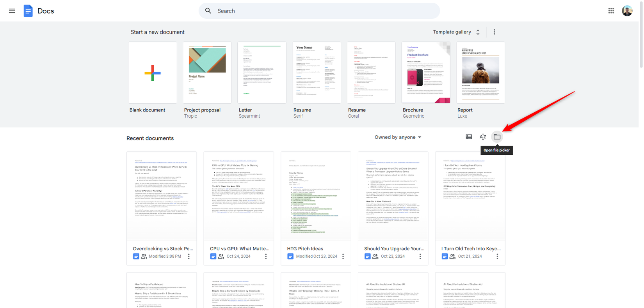The height and width of the screenshot is (308, 644).
Task: Choose the Resume Coral template
Action: (371, 73)
